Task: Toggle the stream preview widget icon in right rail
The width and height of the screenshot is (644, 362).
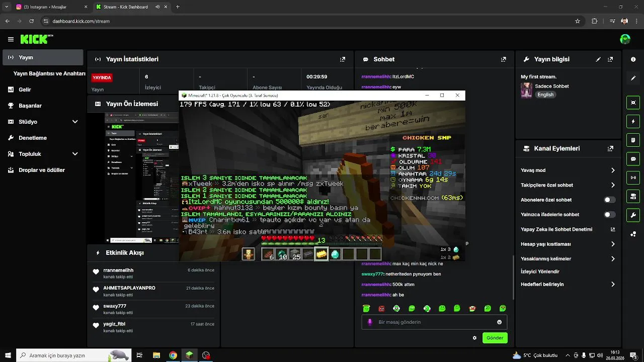Action: pyautogui.click(x=633, y=103)
